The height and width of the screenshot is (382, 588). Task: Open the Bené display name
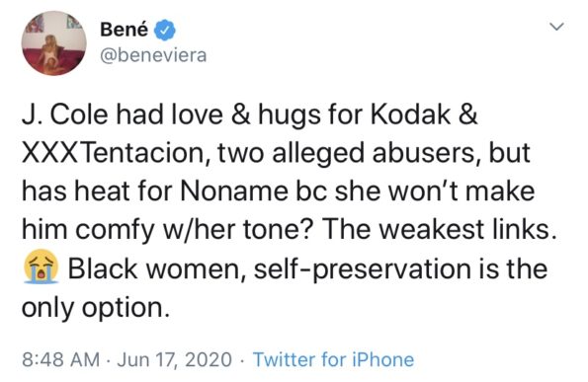tap(125, 30)
